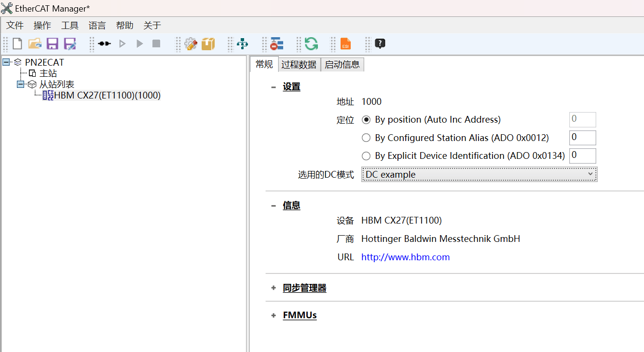This screenshot has height=352, width=644.
Task: Click the stop square icon
Action: click(x=156, y=44)
